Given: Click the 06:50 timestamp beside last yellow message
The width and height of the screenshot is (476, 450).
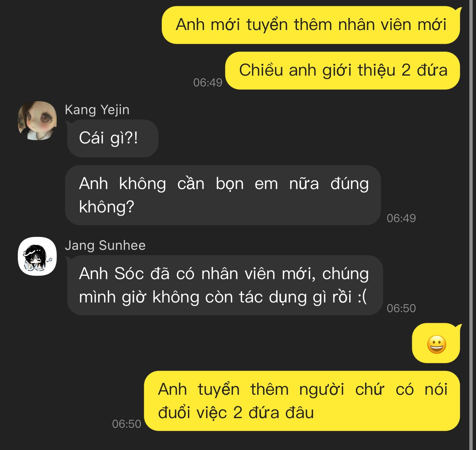Looking at the screenshot, I should point(126,424).
